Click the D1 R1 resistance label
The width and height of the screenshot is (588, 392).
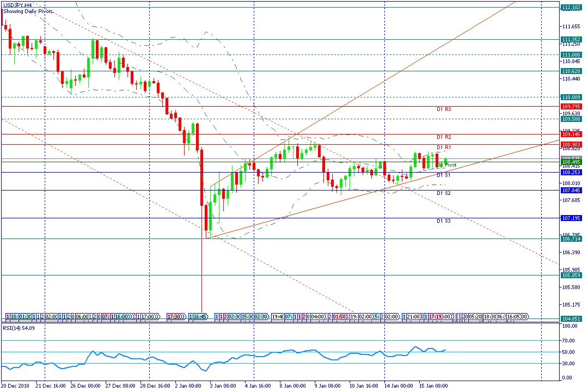pyautogui.click(x=444, y=148)
